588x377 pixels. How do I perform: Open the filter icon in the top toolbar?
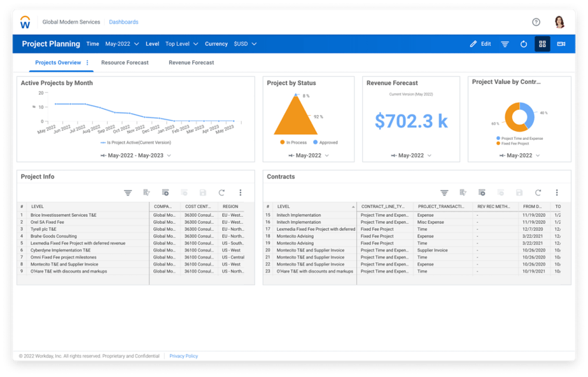pyautogui.click(x=505, y=44)
